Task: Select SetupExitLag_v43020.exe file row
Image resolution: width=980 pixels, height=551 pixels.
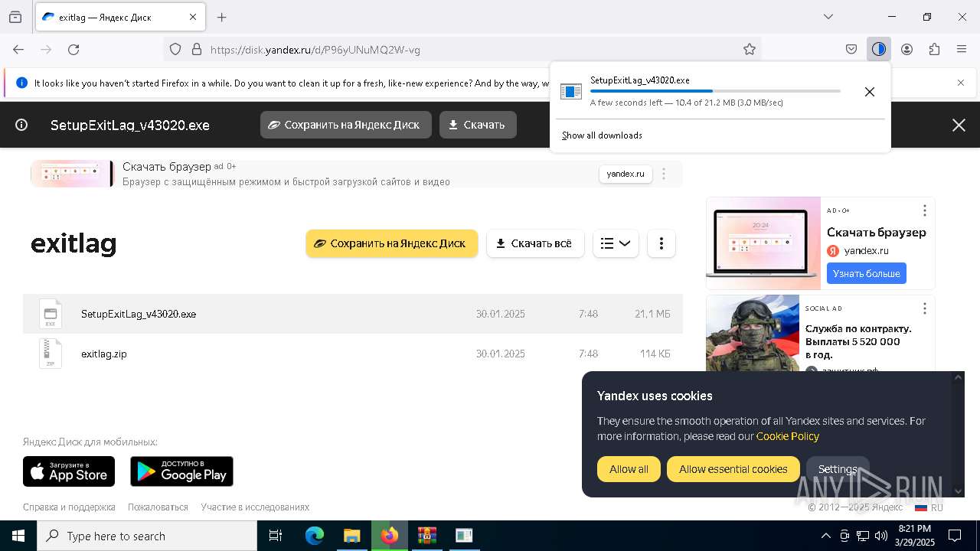Action: (353, 314)
